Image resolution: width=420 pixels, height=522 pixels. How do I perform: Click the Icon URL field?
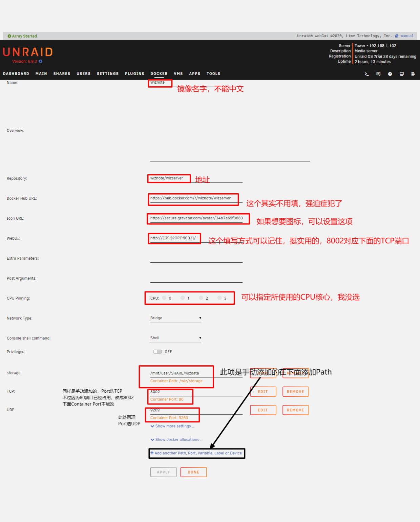tap(196, 218)
